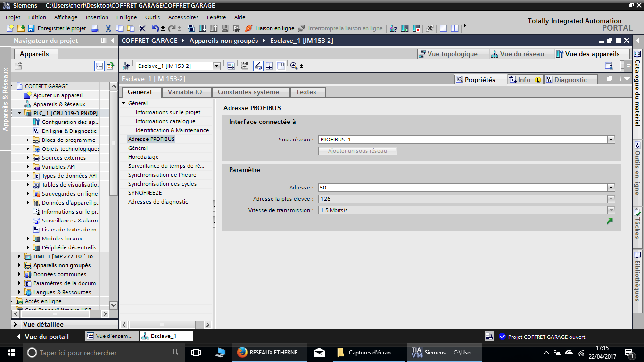644x362 pixels.
Task: Select Horodatage in properties navigation
Action: pos(143,157)
